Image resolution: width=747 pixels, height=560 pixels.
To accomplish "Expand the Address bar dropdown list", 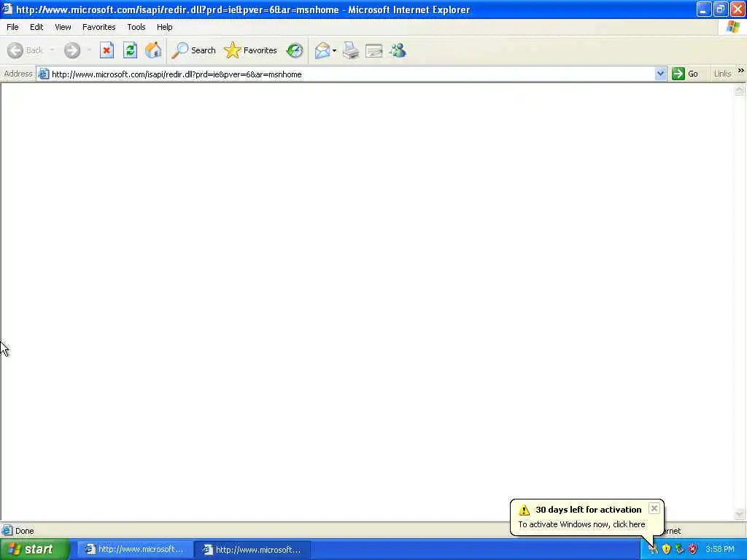I will click(x=660, y=74).
